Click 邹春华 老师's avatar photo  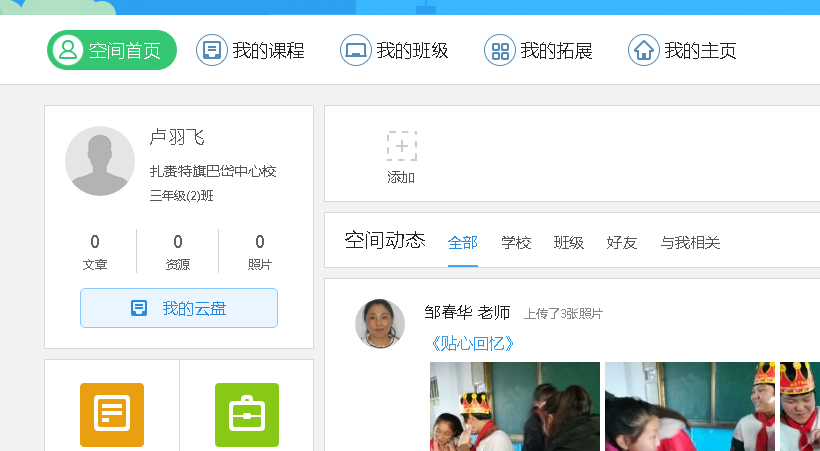pos(380,324)
